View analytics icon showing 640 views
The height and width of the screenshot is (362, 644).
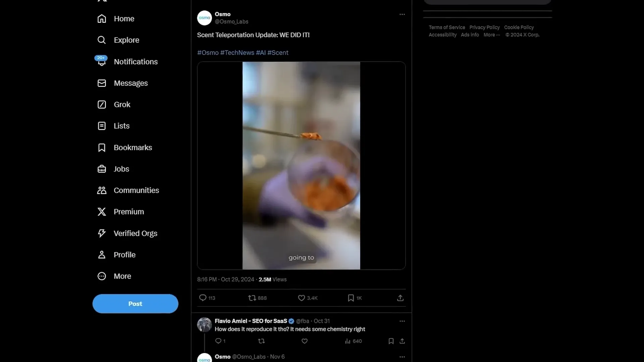coord(348,341)
